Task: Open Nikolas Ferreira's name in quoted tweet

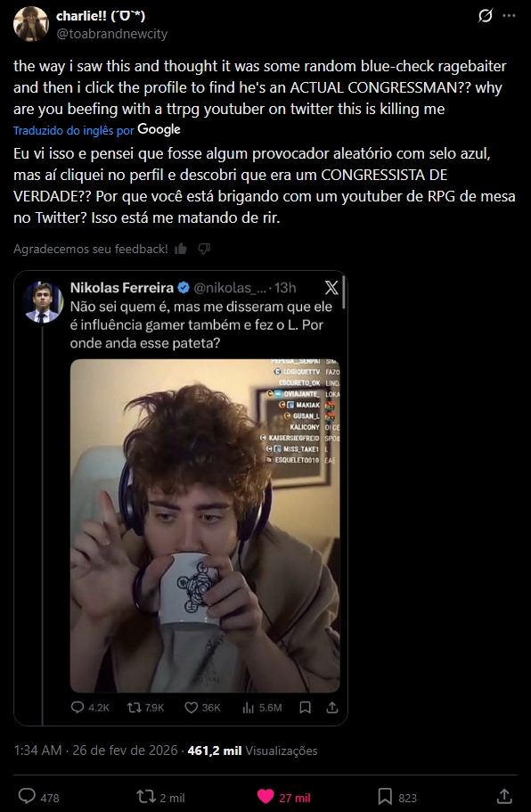Action: click(x=122, y=287)
